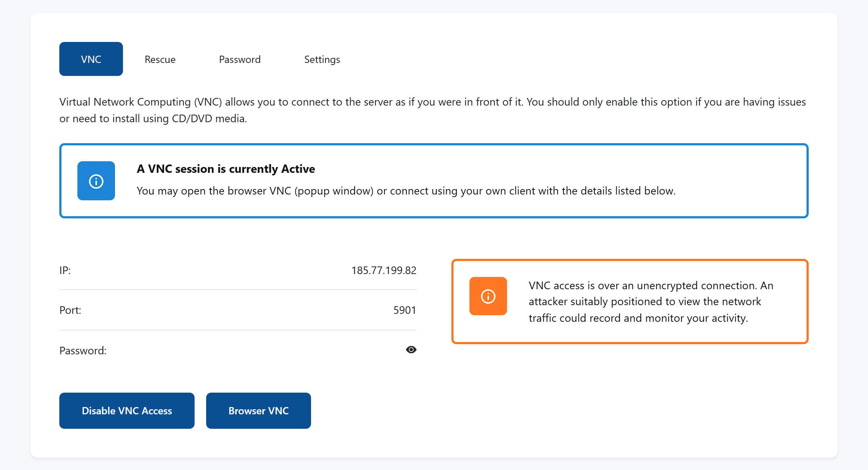Open the Settings tab
This screenshot has height=470, width=868.
point(322,59)
